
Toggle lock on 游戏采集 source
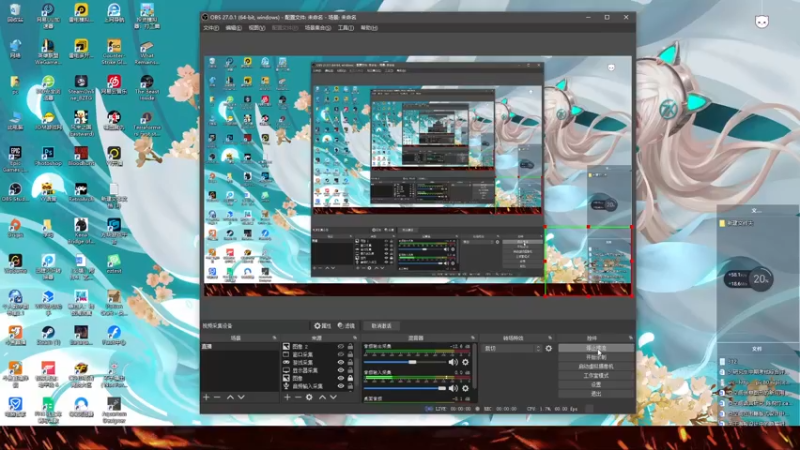point(350,362)
